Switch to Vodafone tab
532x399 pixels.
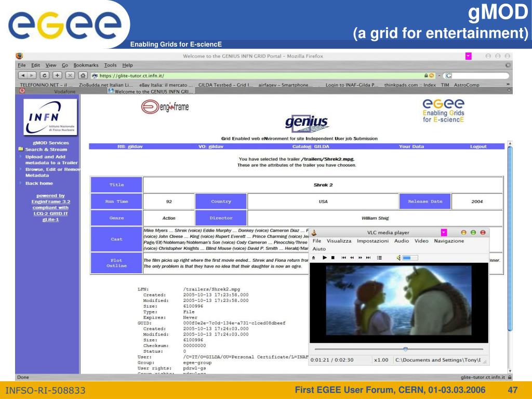point(64,91)
